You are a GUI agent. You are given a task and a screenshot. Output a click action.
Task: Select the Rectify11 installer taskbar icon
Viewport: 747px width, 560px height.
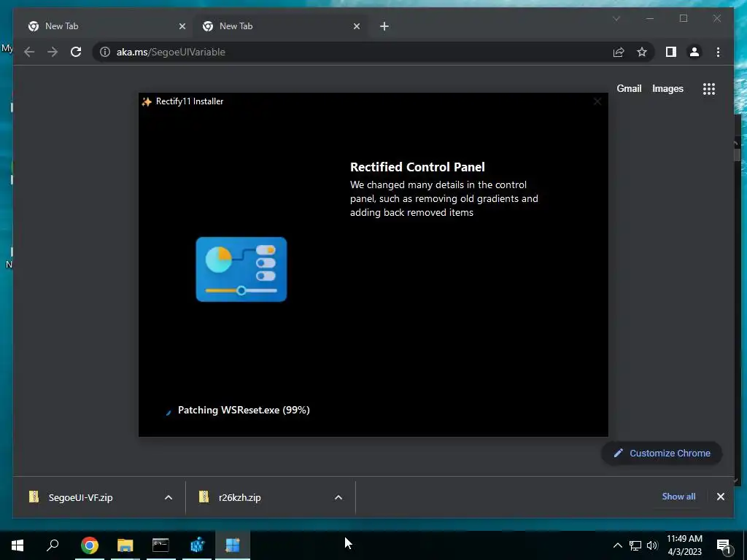coord(233,545)
